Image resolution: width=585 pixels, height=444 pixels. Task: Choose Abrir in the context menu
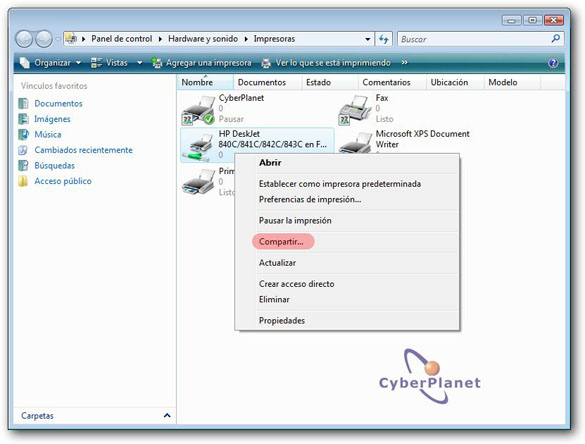[x=270, y=163]
